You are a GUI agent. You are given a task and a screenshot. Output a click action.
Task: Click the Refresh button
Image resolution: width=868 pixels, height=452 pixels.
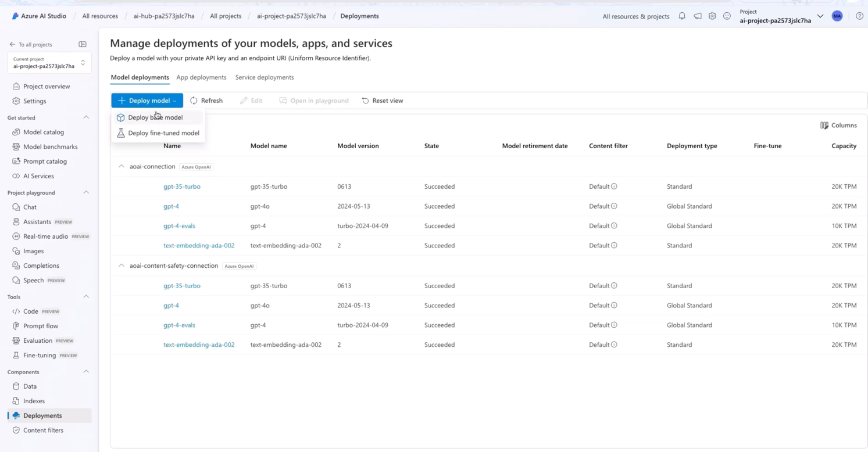(206, 101)
